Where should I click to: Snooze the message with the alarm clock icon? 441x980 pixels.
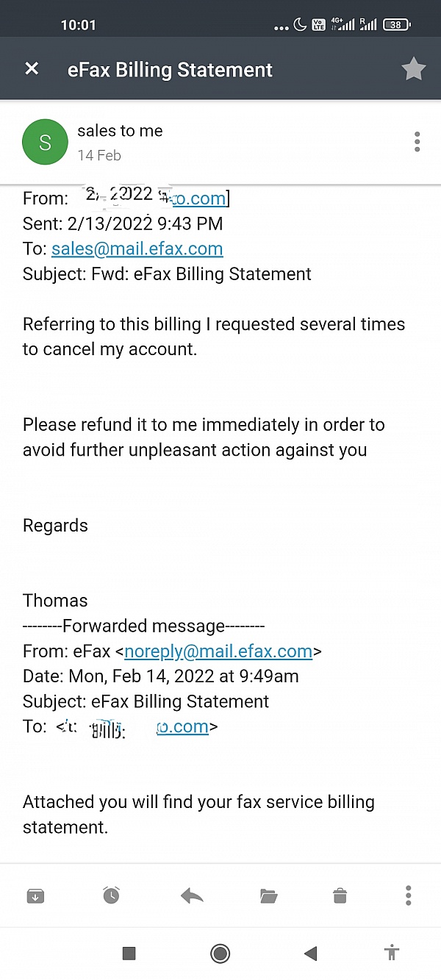[111, 895]
